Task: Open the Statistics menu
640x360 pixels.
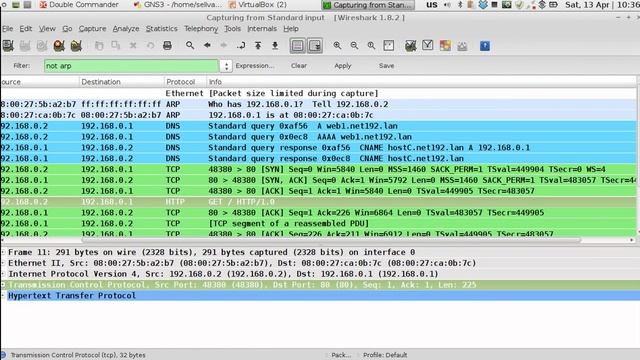Action: 162,29
